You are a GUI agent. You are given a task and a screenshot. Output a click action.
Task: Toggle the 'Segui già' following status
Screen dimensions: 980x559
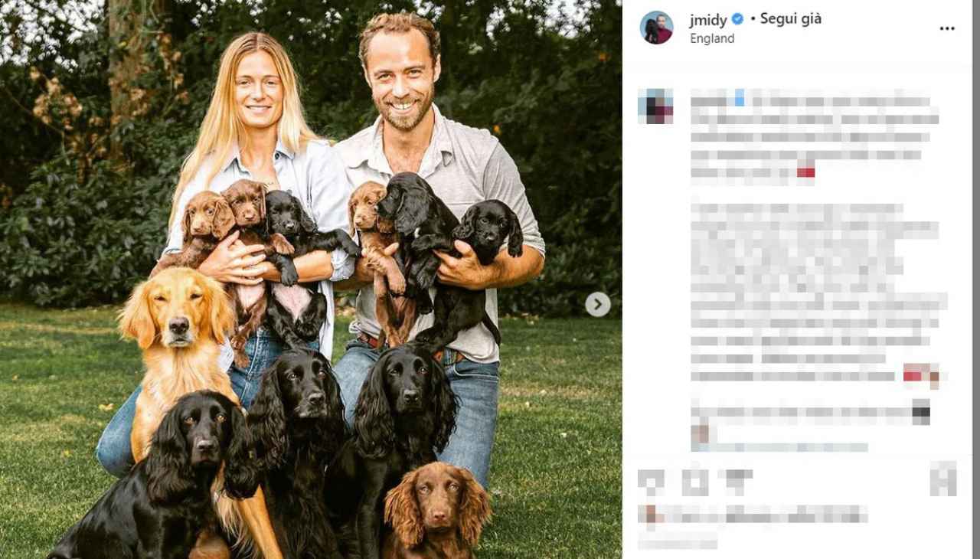[x=791, y=19]
